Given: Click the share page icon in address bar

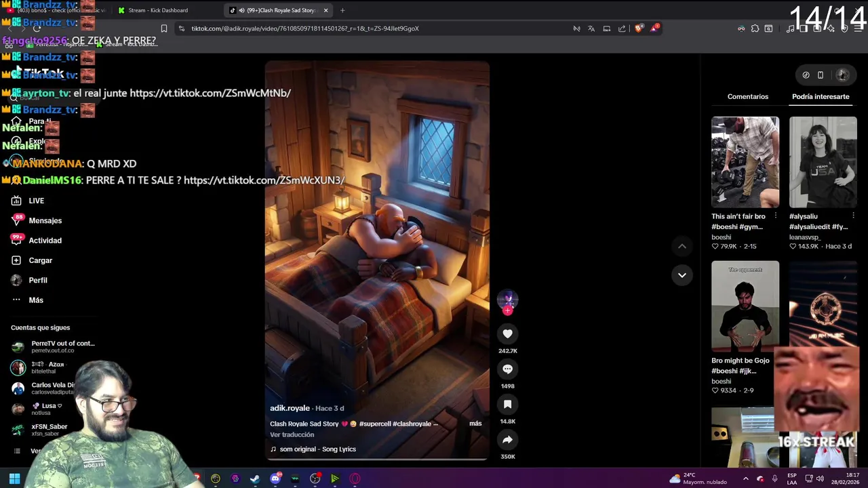Looking at the screenshot, I should tap(622, 28).
